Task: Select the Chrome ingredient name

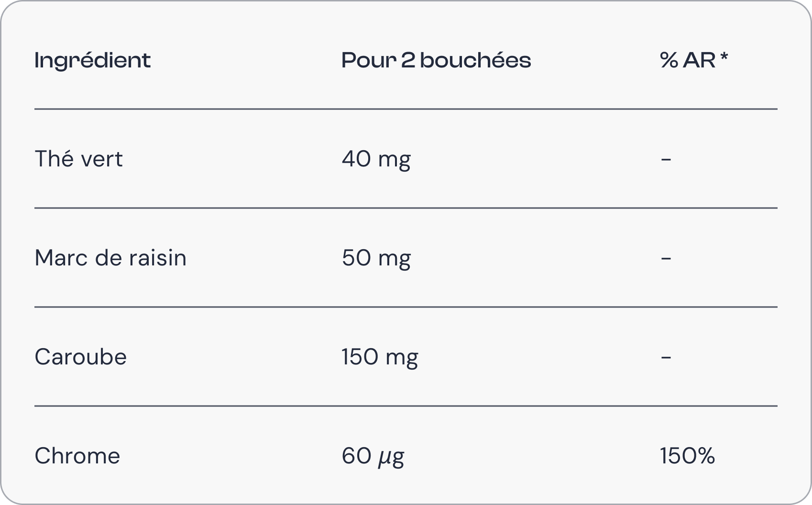Action: coord(77,456)
